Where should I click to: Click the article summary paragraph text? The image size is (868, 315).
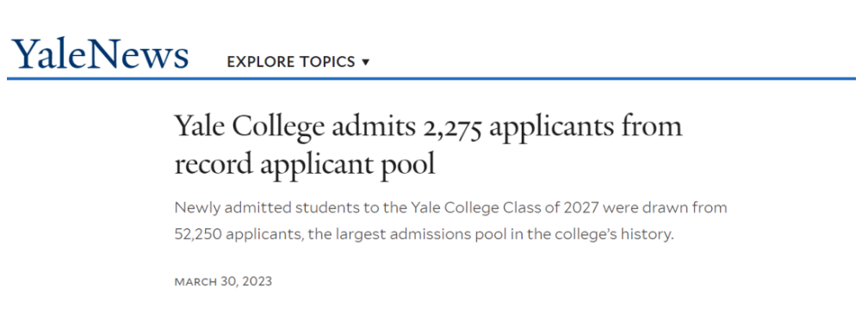pyautogui.click(x=450, y=221)
